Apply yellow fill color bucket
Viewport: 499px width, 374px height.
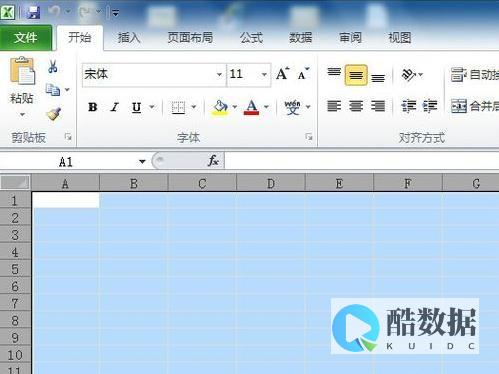tap(220, 107)
